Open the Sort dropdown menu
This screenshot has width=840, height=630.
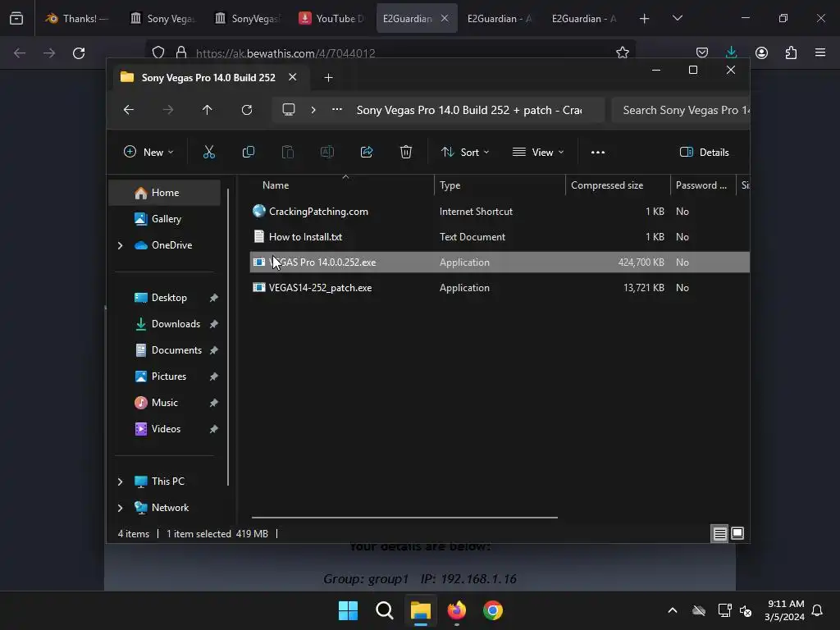tap(464, 152)
